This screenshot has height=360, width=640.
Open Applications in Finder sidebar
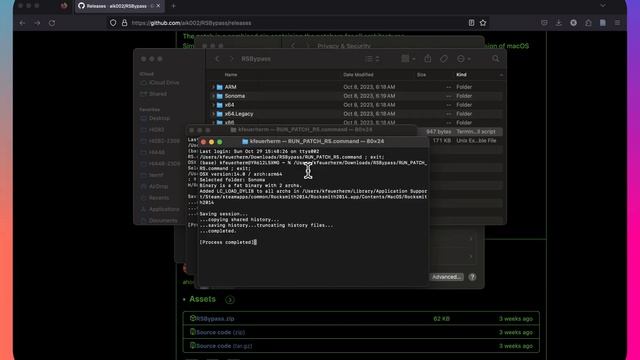pyautogui.click(x=160, y=209)
